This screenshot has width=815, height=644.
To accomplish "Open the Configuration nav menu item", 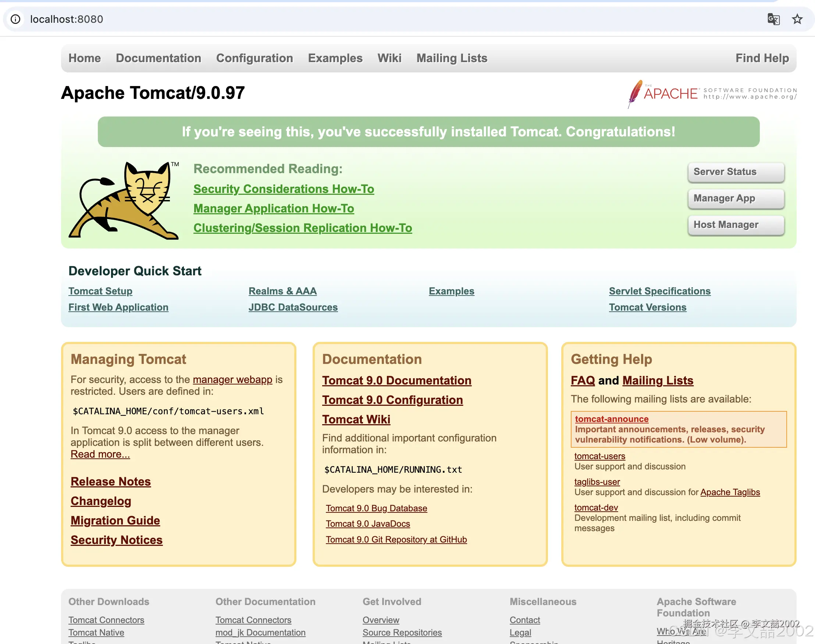I will click(x=254, y=58).
